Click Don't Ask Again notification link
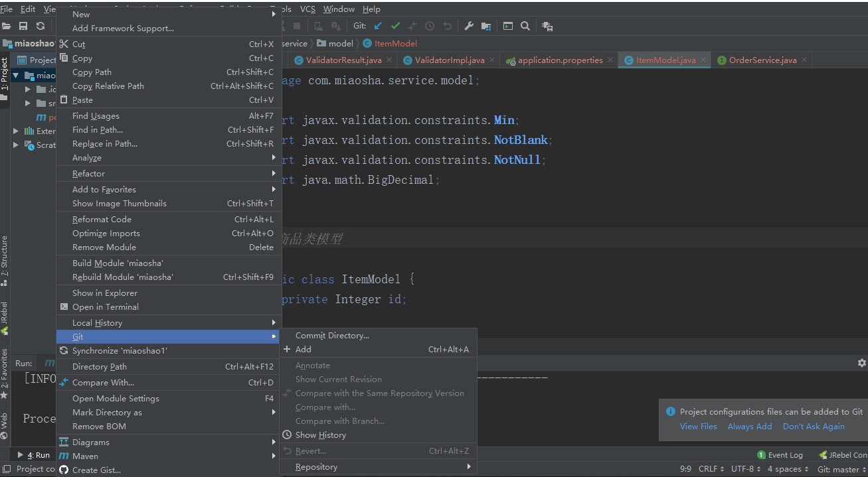The height and width of the screenshot is (477, 868). [x=814, y=426]
